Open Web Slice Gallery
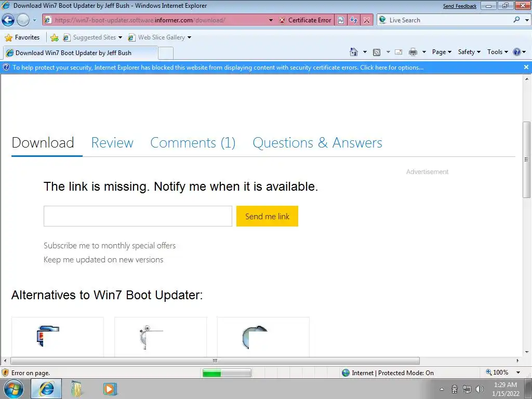 click(159, 37)
